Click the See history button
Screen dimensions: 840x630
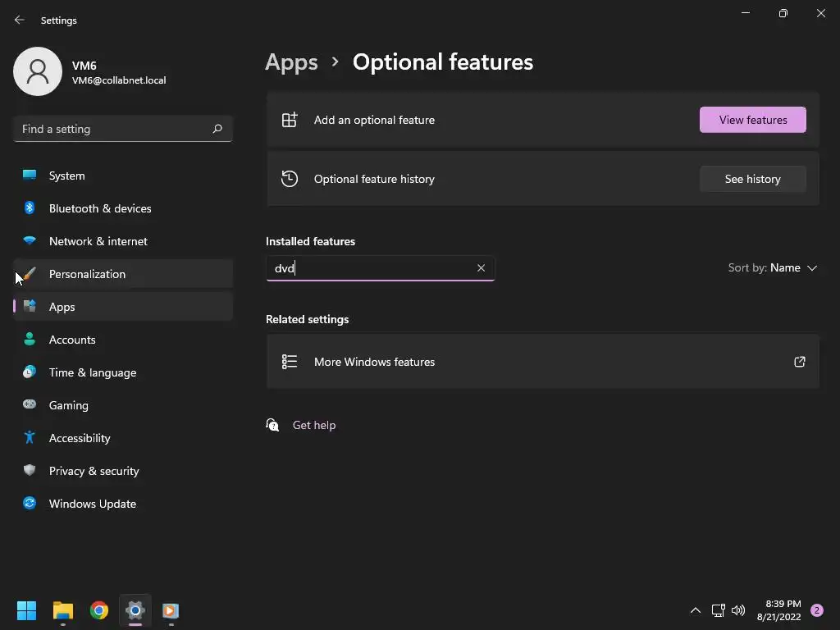752,179
